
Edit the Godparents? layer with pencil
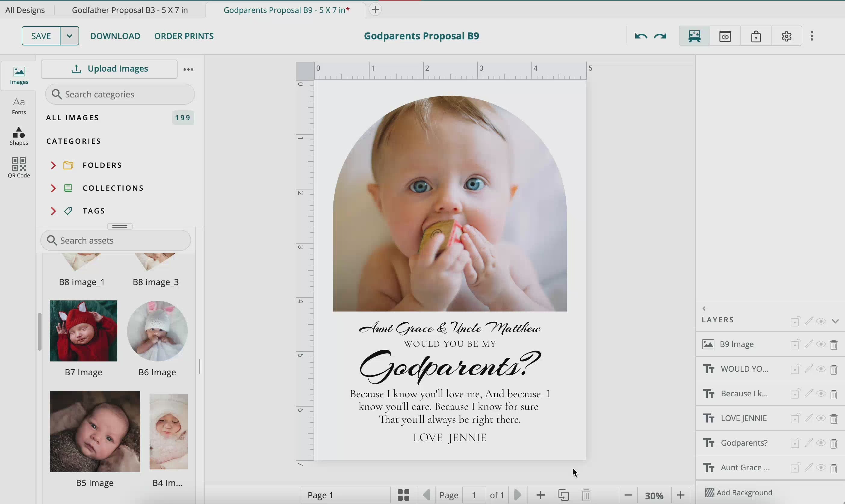pos(809,443)
